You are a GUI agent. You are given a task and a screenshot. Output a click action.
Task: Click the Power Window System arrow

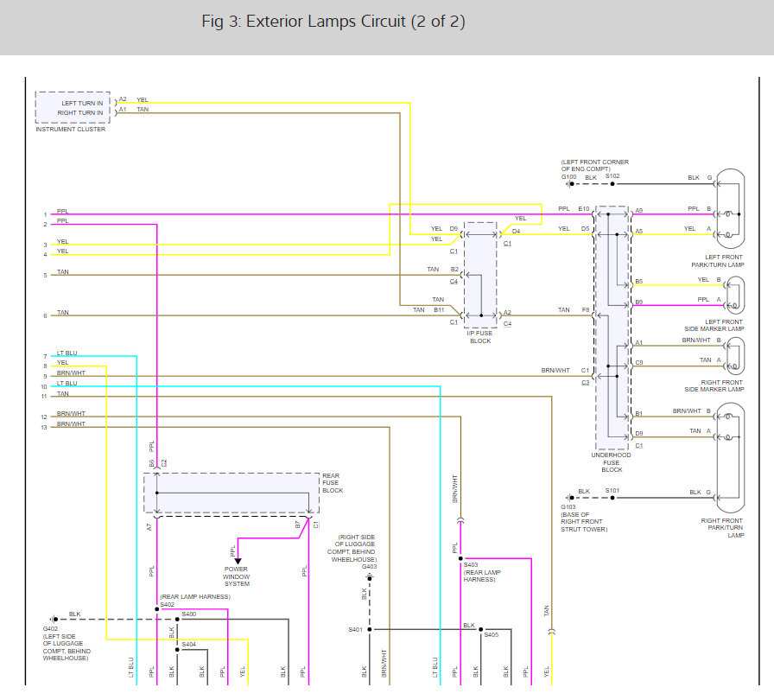238,560
